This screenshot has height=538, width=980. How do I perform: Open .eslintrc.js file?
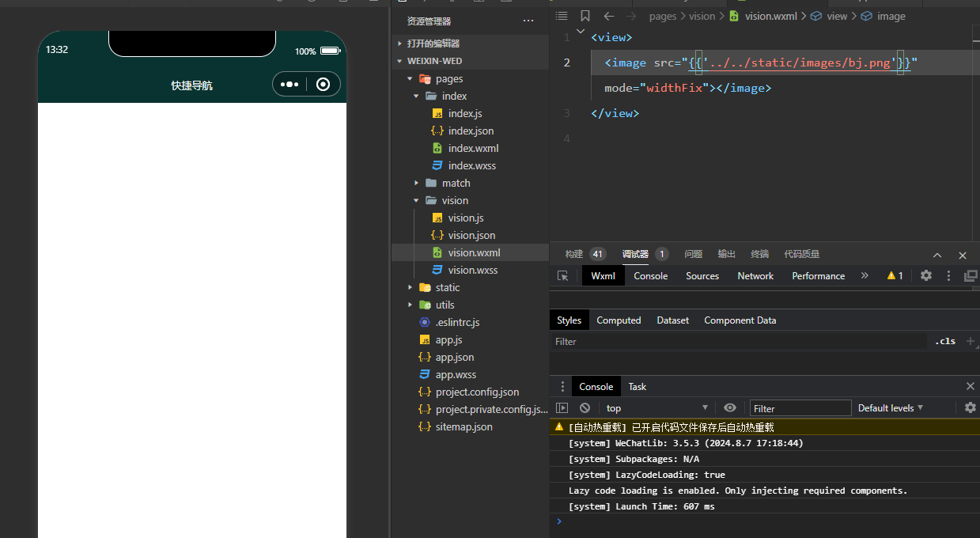coord(457,322)
